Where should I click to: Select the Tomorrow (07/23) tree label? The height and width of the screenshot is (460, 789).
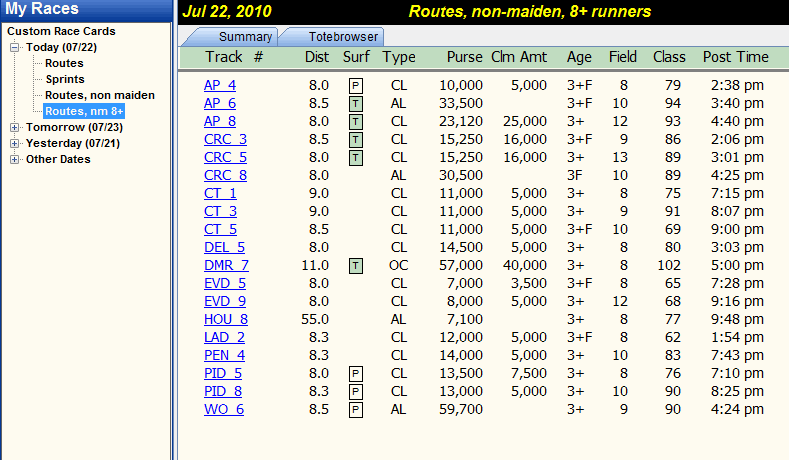coord(74,127)
